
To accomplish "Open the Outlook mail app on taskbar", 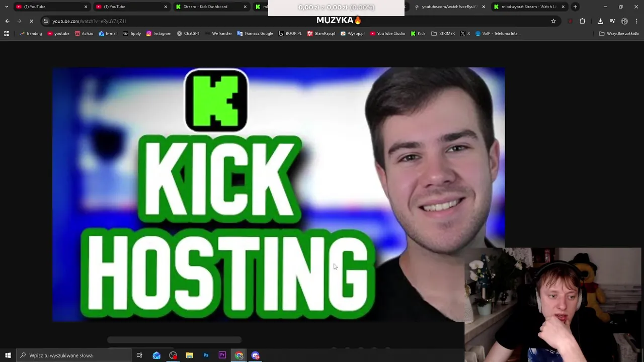I will pyautogui.click(x=156, y=355).
